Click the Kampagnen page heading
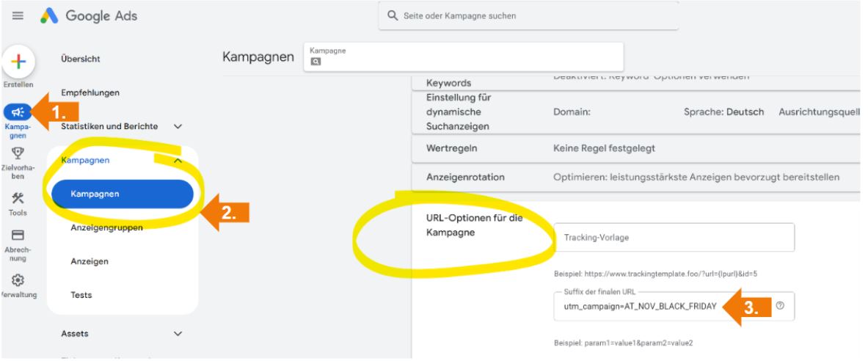This screenshot has height=361, width=868. (x=258, y=57)
